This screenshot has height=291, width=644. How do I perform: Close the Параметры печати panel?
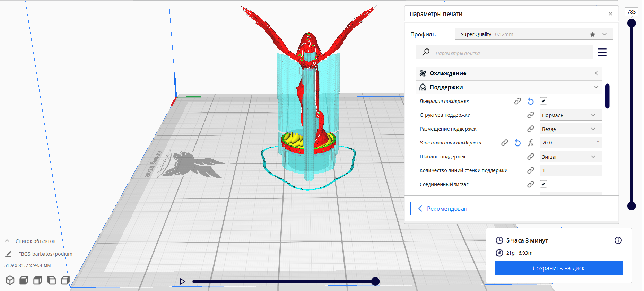pos(610,14)
